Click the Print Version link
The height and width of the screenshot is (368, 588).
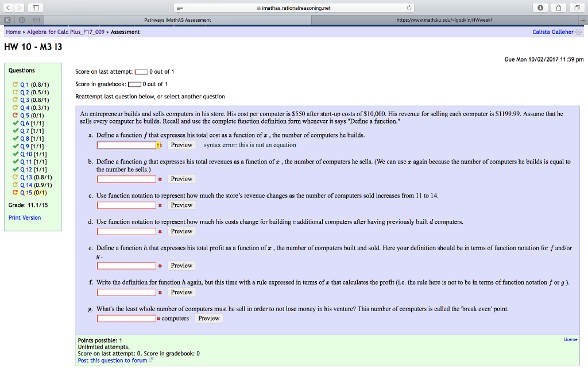(25, 218)
